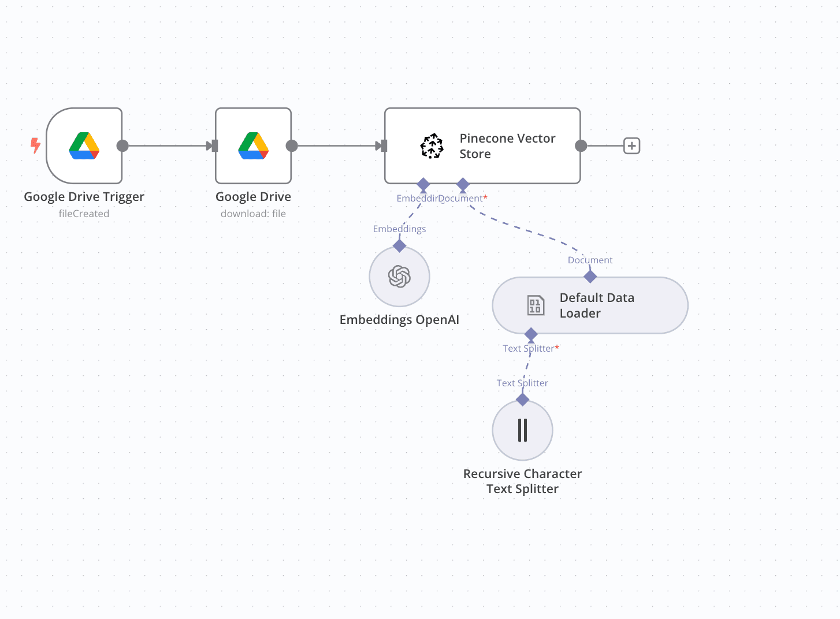The height and width of the screenshot is (619, 840).
Task: Click the Text Splitter connector on Default Data Loader
Action: coord(531,334)
